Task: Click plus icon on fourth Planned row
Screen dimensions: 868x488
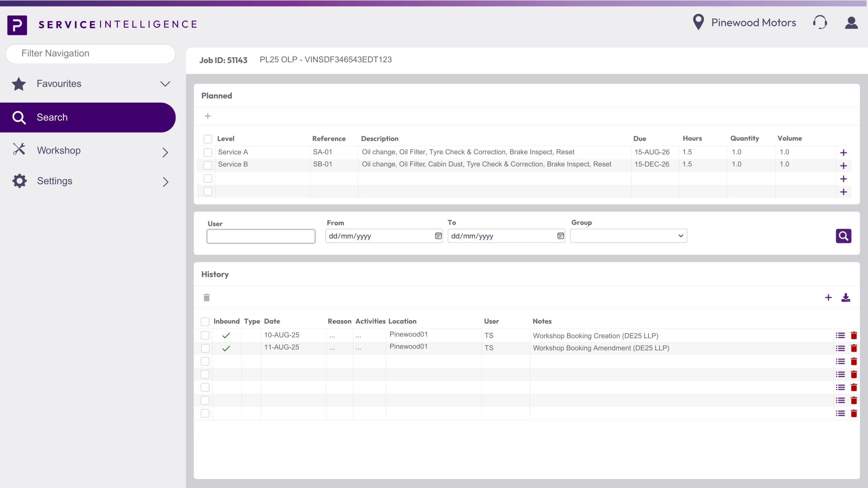Action: coord(844,192)
